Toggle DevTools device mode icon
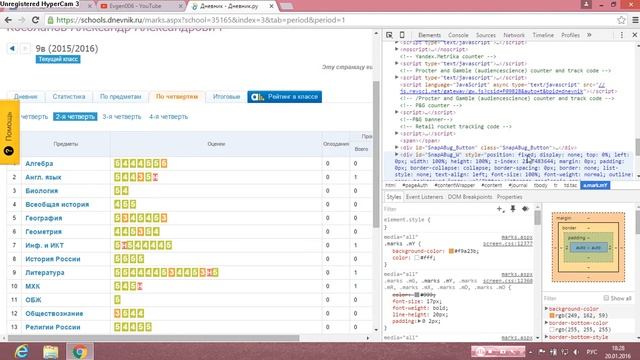The image size is (640, 360). [x=402, y=35]
